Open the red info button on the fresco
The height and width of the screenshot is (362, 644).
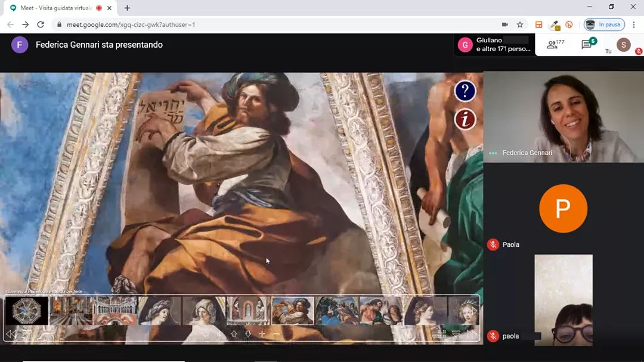click(x=465, y=119)
